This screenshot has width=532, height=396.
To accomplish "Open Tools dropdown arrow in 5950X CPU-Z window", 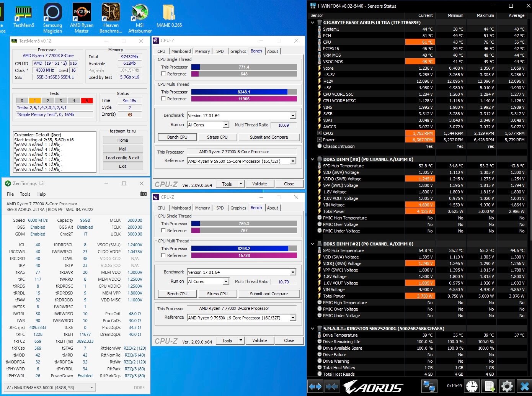I will (241, 184).
